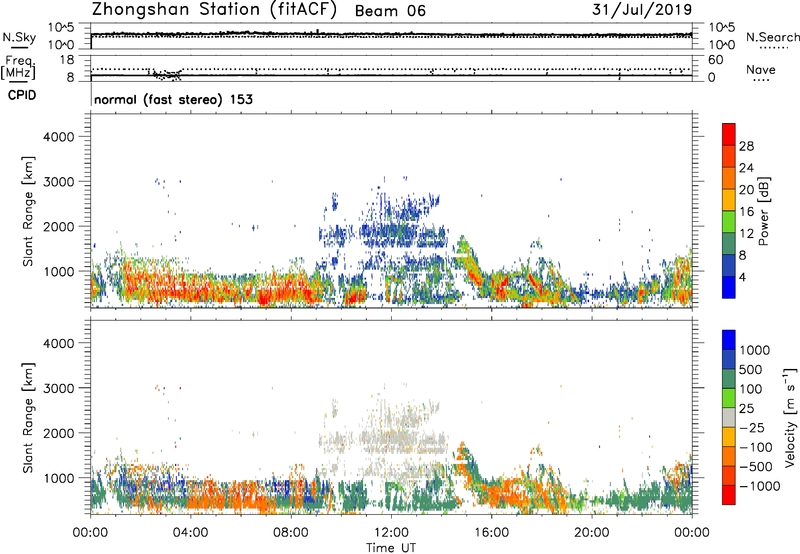Click the N.Search legend label

tap(773, 37)
